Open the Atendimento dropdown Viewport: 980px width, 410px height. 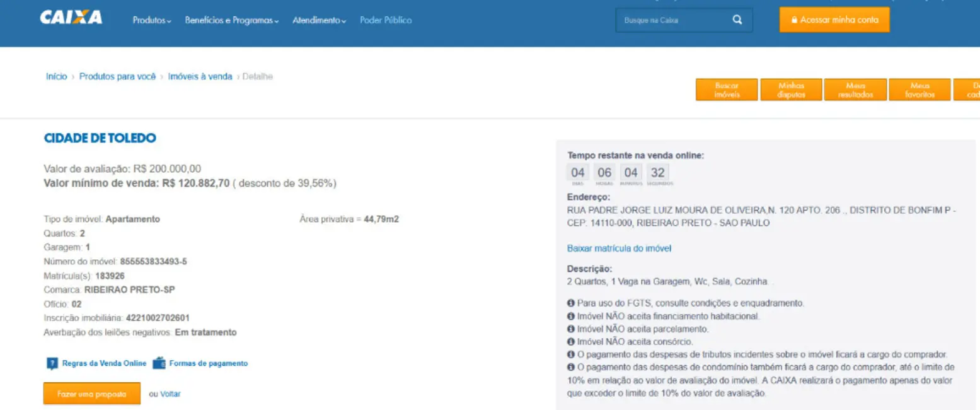click(320, 20)
